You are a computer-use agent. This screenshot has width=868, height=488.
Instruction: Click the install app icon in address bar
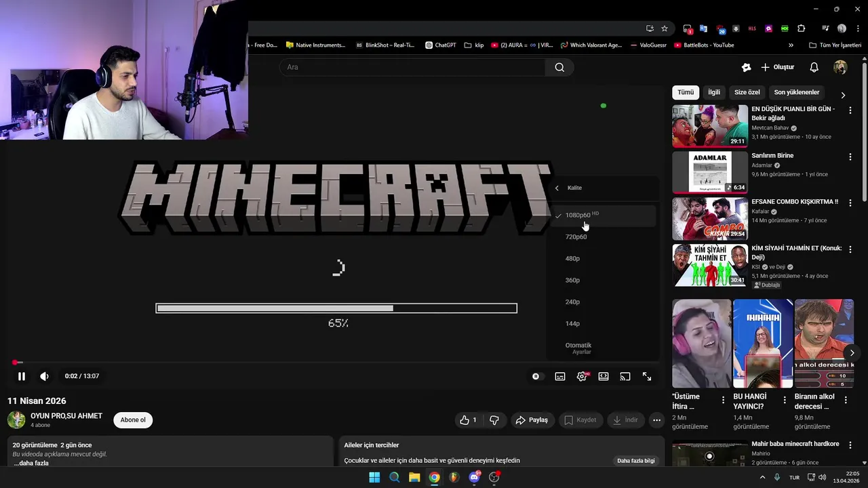(650, 28)
